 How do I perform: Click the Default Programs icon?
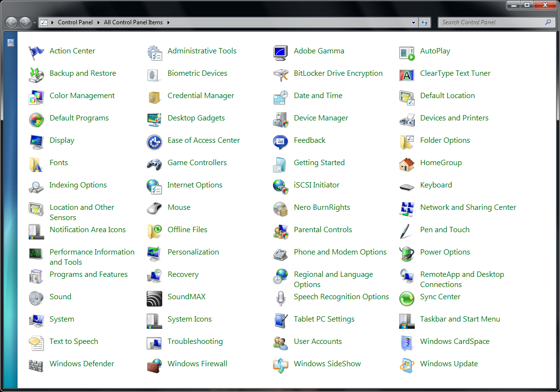tap(36, 120)
